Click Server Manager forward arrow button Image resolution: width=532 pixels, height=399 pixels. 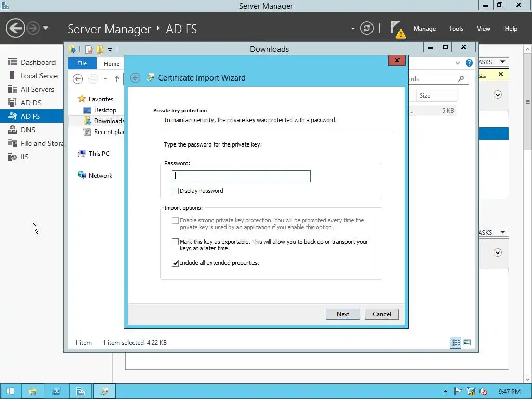click(x=33, y=28)
